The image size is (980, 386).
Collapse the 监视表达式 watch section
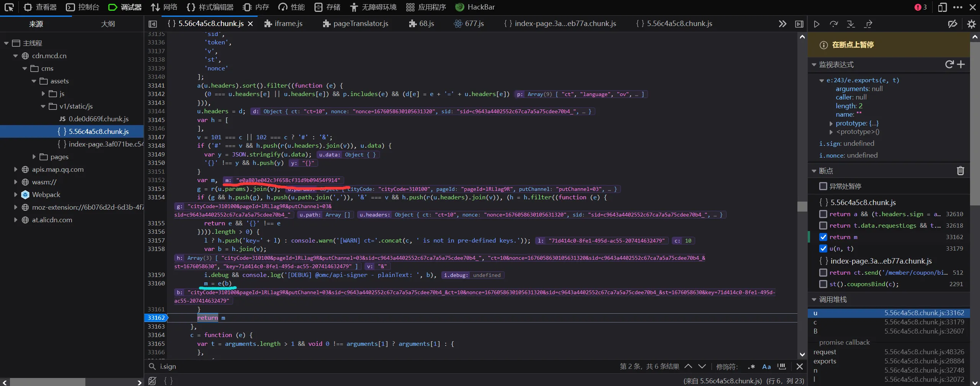point(814,65)
